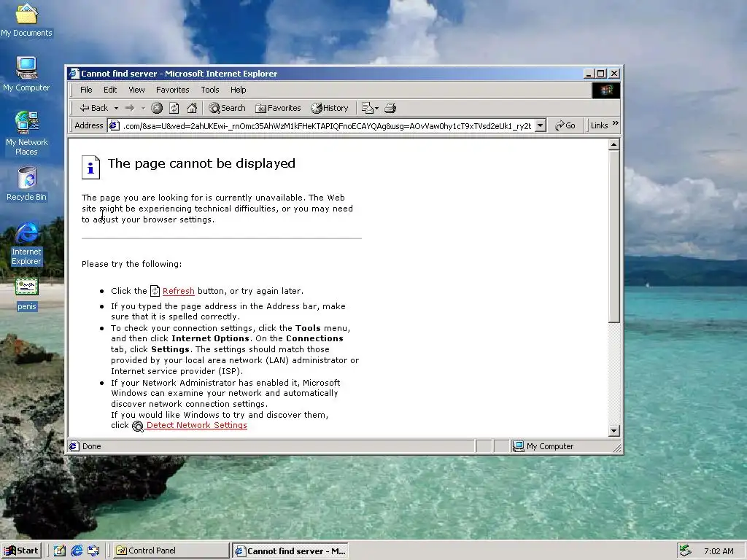Click the Refresh toolbar icon

pyautogui.click(x=174, y=108)
